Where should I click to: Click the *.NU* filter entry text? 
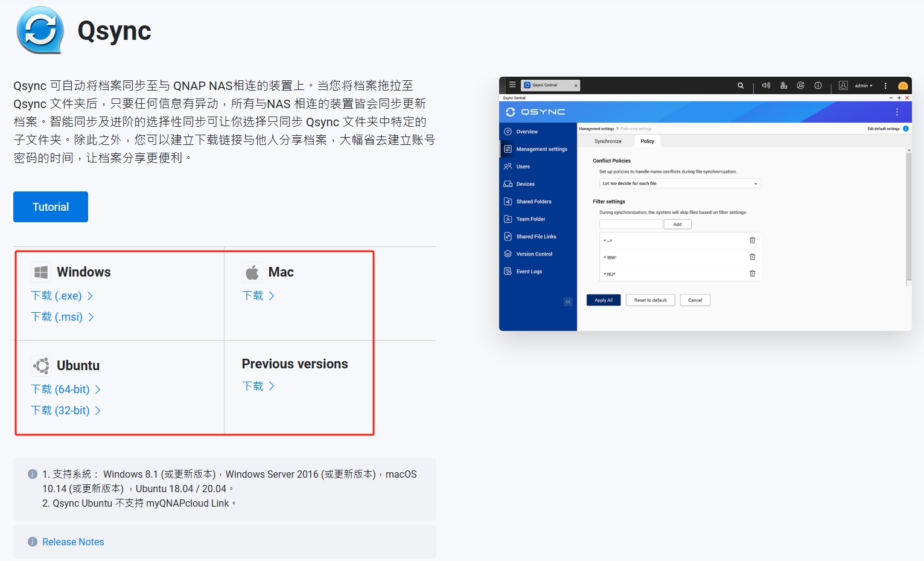click(610, 274)
